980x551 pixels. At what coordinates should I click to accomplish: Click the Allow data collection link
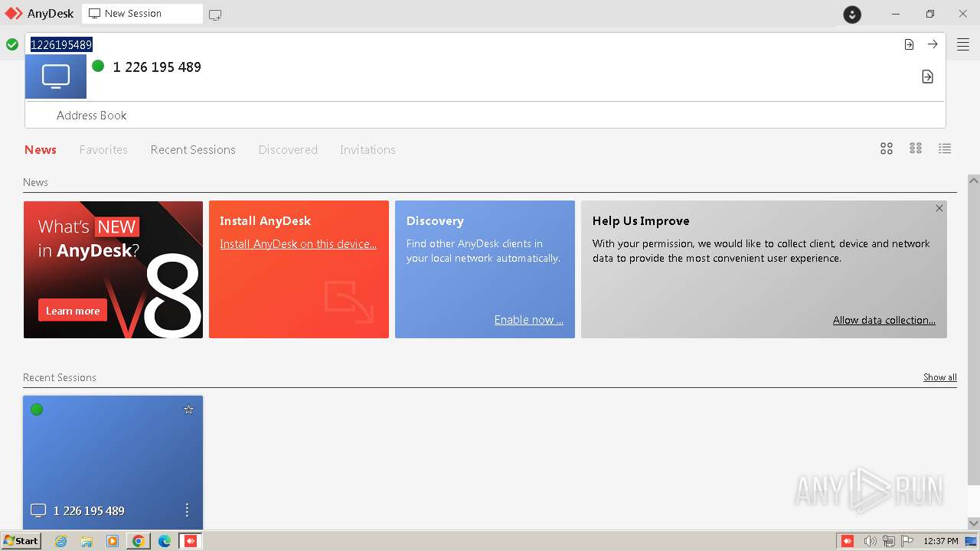click(x=884, y=320)
